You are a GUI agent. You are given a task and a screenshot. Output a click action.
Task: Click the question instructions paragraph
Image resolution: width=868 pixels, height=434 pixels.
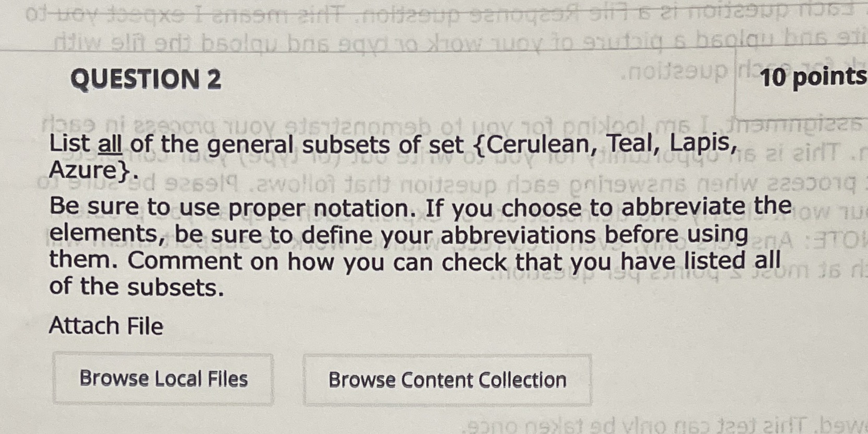pos(365,245)
